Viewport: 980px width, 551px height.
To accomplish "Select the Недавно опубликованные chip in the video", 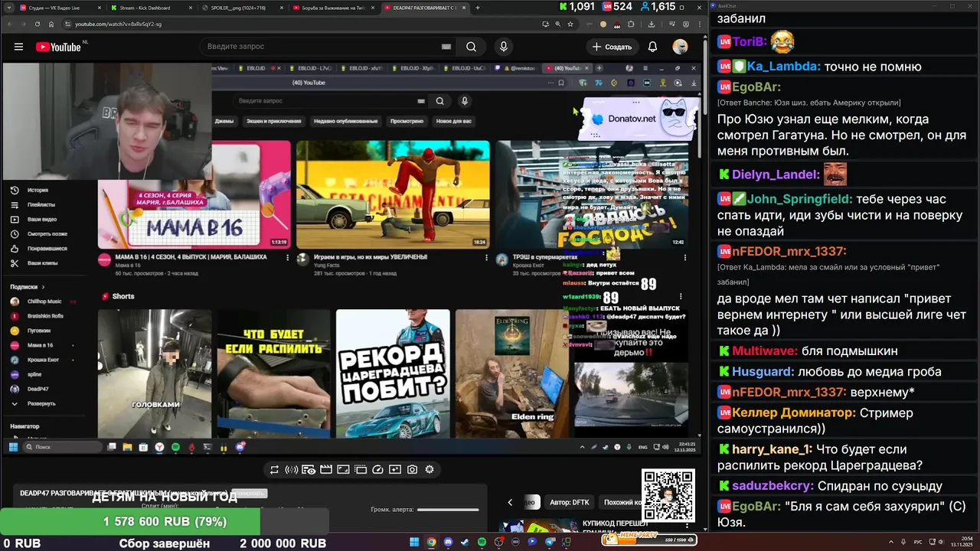I will click(x=345, y=121).
